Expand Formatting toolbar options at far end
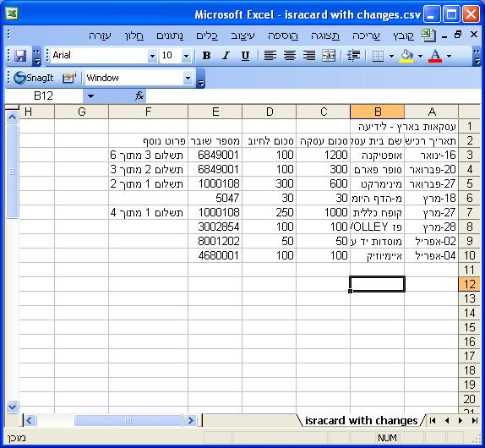This screenshot has height=448, width=485. click(477, 57)
